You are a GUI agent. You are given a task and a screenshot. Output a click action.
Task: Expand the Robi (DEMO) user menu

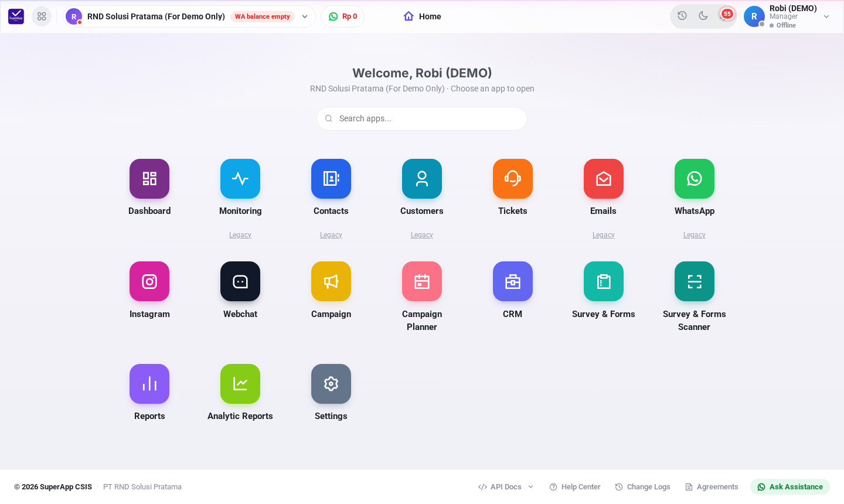[787, 16]
